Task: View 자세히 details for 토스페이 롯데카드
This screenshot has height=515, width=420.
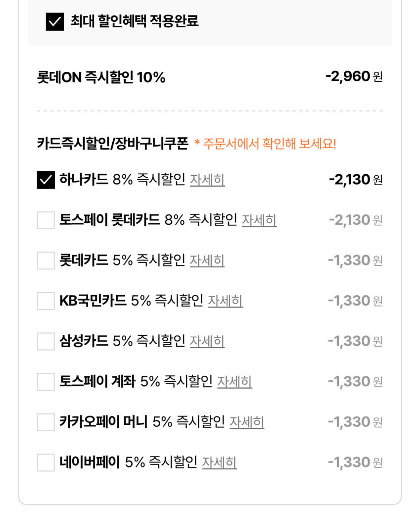Action: pyautogui.click(x=259, y=220)
